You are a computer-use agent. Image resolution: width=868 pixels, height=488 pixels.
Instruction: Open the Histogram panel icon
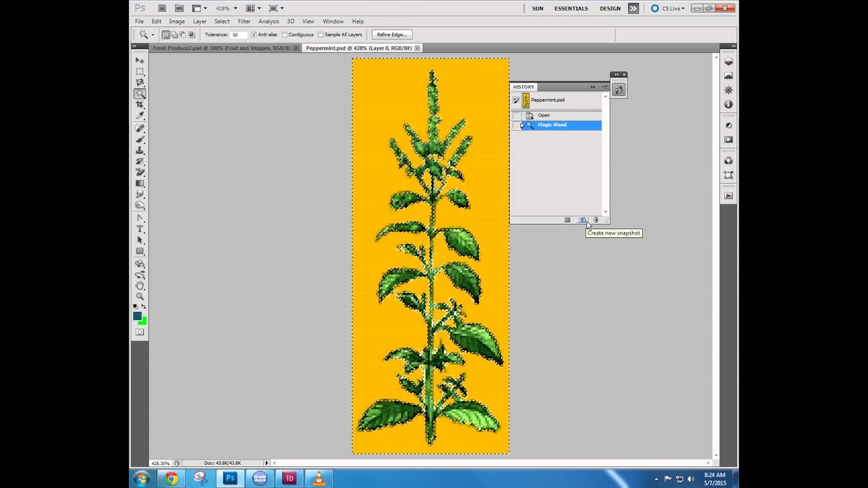coord(728,76)
